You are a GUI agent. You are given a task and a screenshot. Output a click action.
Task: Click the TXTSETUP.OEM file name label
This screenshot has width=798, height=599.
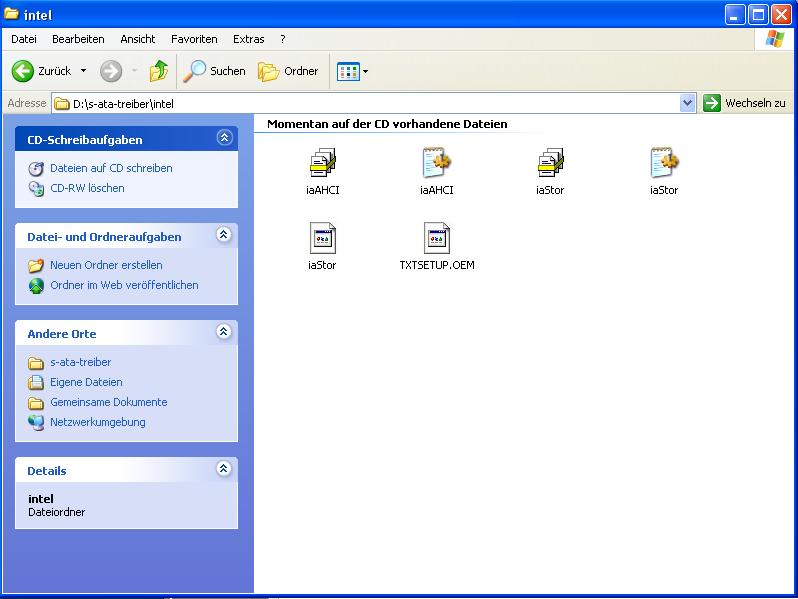pos(437,265)
